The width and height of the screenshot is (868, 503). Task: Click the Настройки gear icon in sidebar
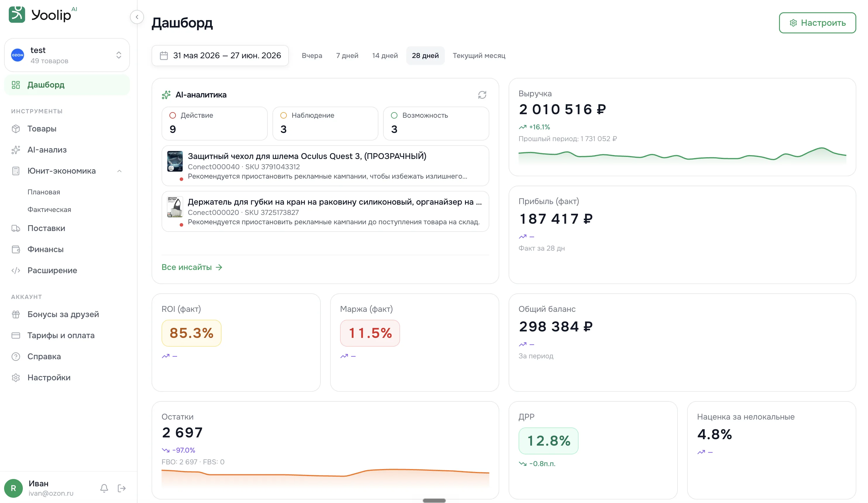pyautogui.click(x=16, y=378)
